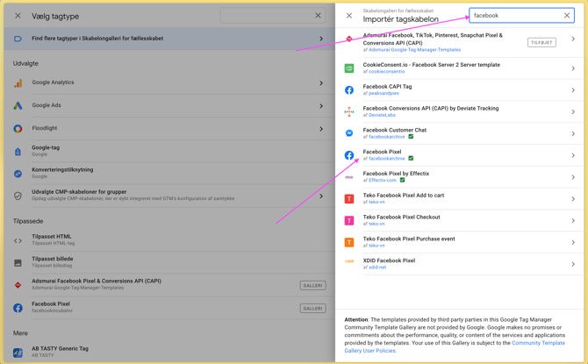The height and width of the screenshot is (364, 588).
Task: Click the CookieConsent.io template icon
Action: [349, 68]
